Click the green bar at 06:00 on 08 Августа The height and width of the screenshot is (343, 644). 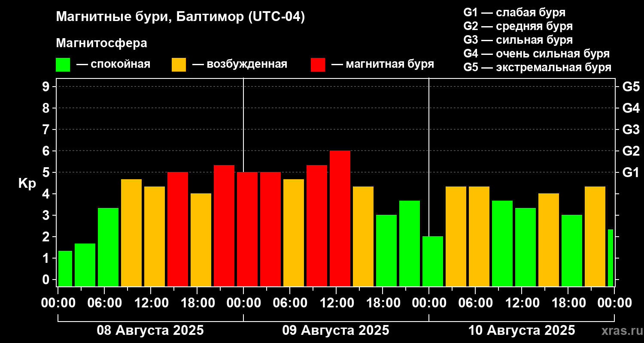pyautogui.click(x=108, y=247)
